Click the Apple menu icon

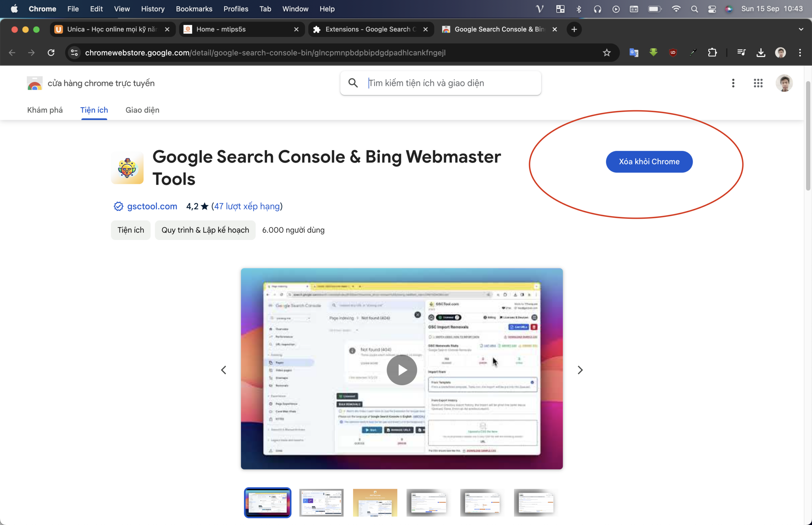tap(14, 9)
